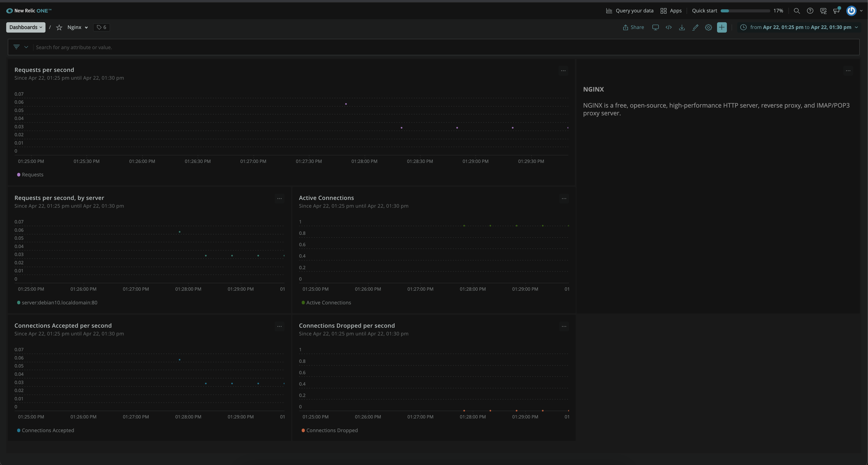Click the code embed brackets icon
This screenshot has height=465, width=868.
668,27
